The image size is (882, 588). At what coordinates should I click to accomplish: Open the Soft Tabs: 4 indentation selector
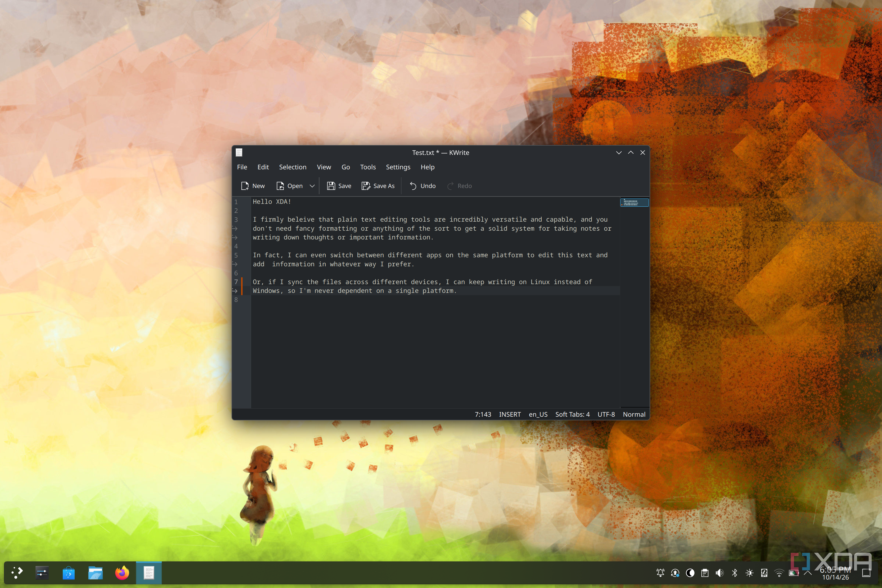572,414
